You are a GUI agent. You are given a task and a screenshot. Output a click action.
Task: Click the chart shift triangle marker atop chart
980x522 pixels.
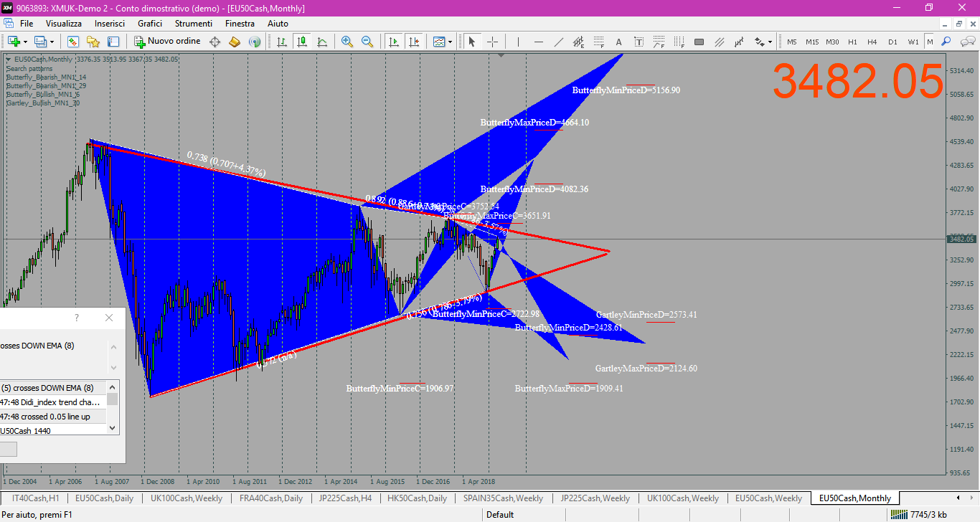pos(501,54)
